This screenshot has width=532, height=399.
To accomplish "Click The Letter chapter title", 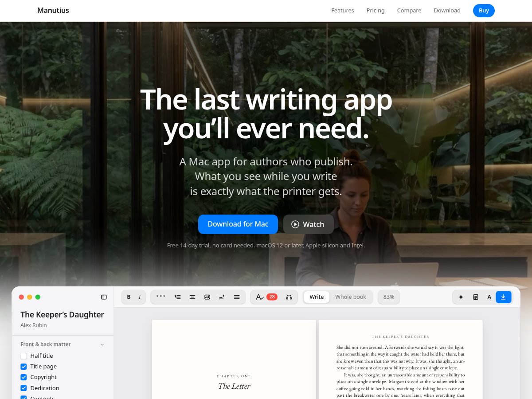I will (x=234, y=386).
